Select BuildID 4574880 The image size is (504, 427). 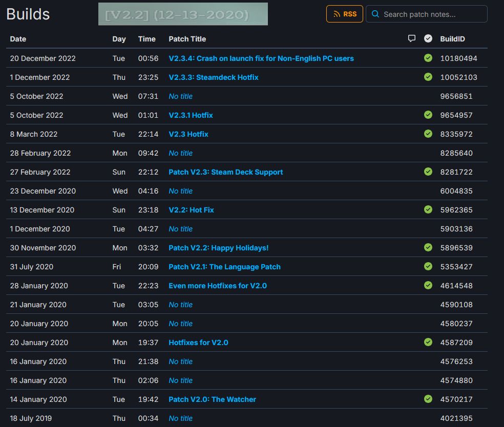pos(456,381)
